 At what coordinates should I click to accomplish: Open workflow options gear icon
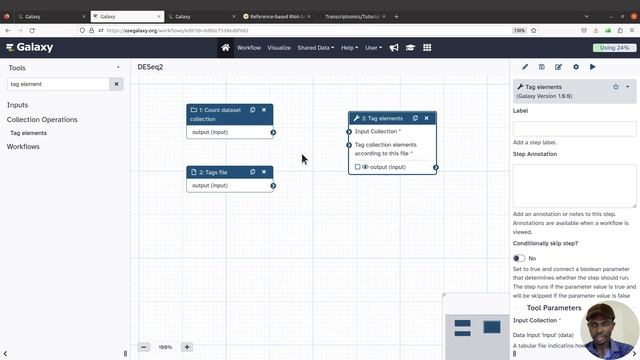click(576, 67)
